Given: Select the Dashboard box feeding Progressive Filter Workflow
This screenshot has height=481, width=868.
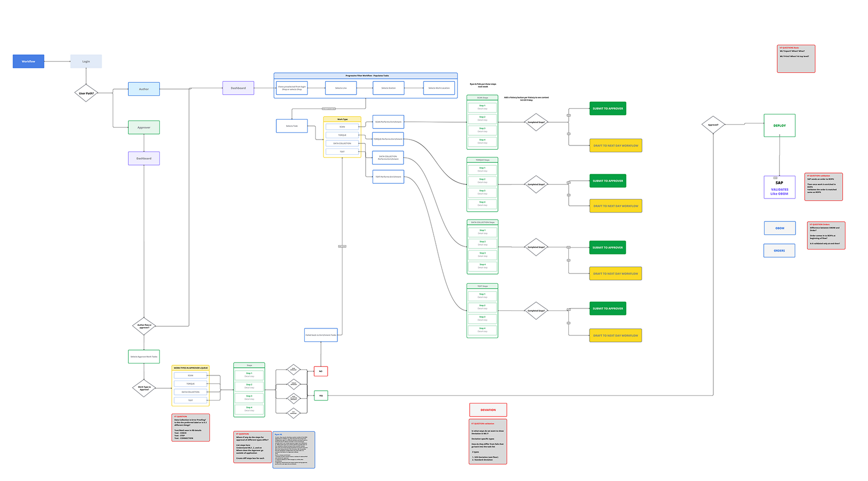Looking at the screenshot, I should (x=238, y=88).
